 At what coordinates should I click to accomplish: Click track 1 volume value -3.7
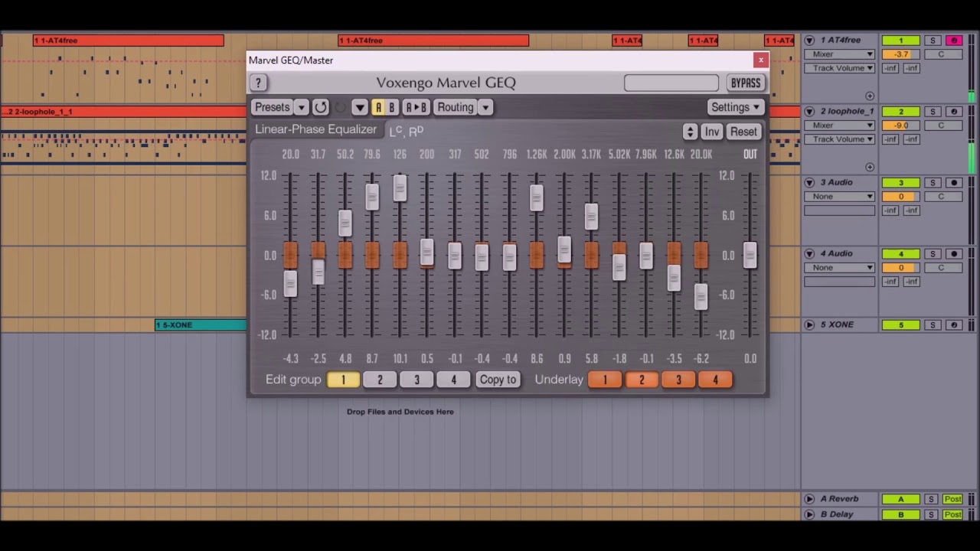pos(900,54)
